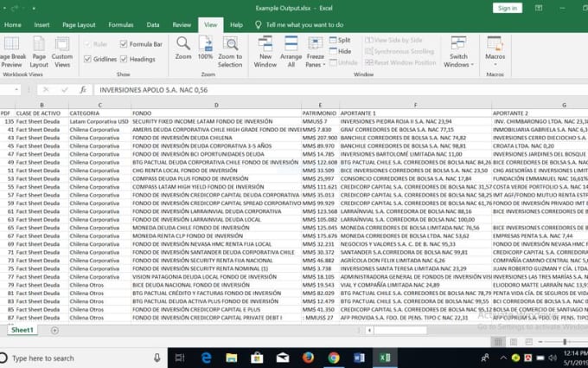Show hidden system tray icons
This screenshot has height=368, width=588.
[x=503, y=358]
